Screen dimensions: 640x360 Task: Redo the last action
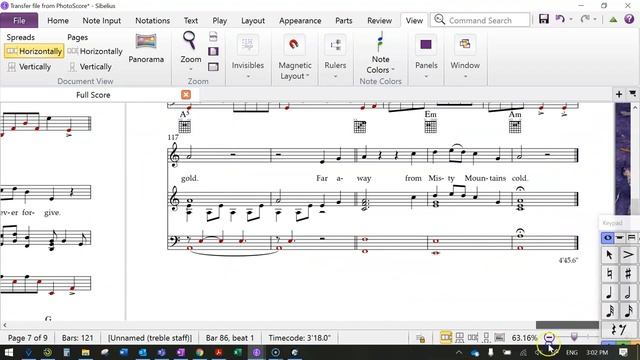click(x=585, y=19)
